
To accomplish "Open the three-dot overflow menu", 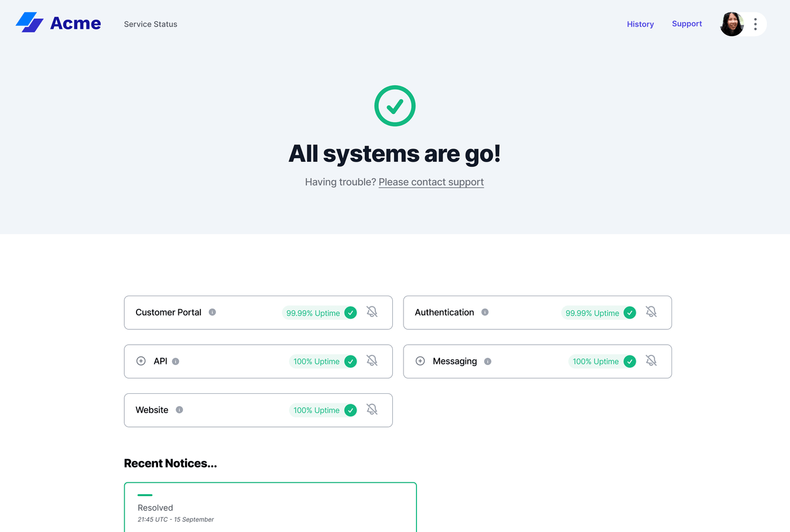I will (755, 24).
